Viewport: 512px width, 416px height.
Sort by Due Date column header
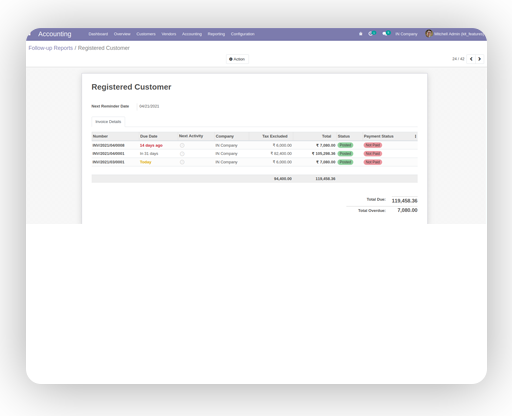click(148, 136)
